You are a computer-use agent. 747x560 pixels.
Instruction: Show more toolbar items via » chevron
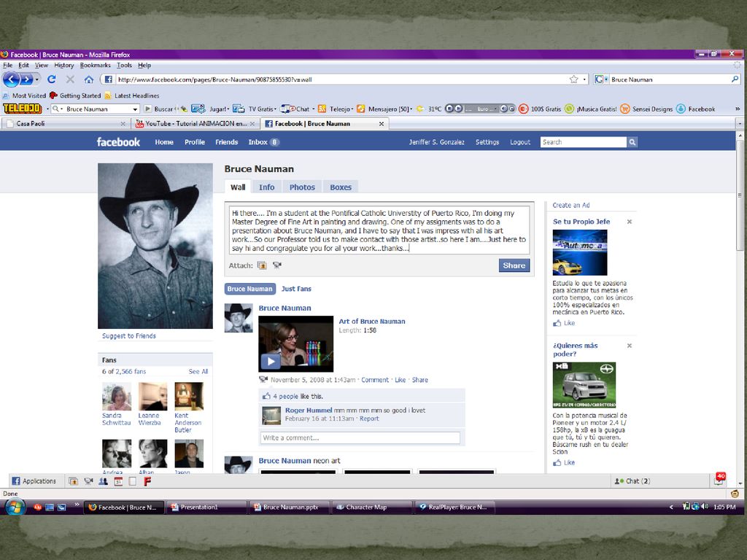(x=738, y=109)
